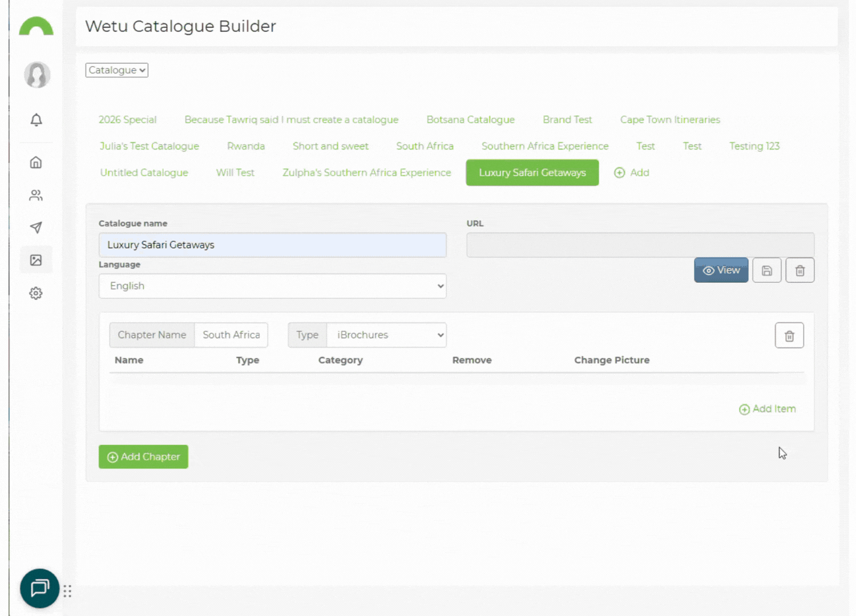This screenshot has height=616, width=856.
Task: Switch to the Botsana Catalogue tab
Action: (x=470, y=120)
